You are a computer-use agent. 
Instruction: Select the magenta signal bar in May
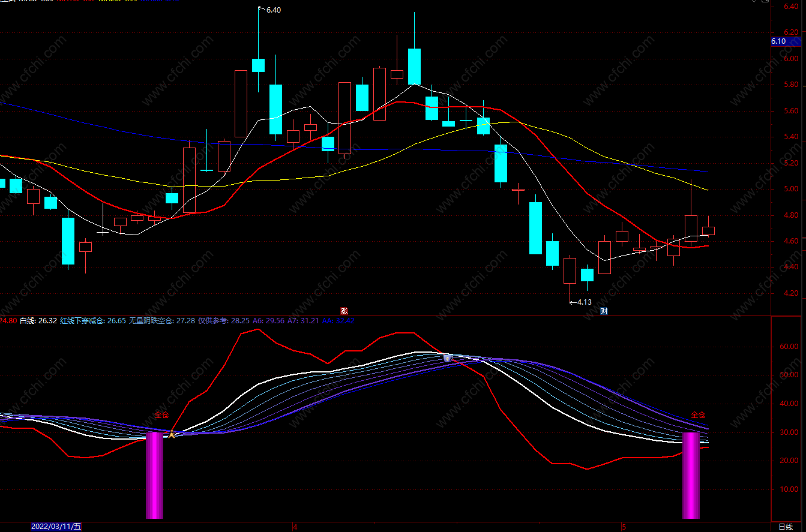click(691, 475)
